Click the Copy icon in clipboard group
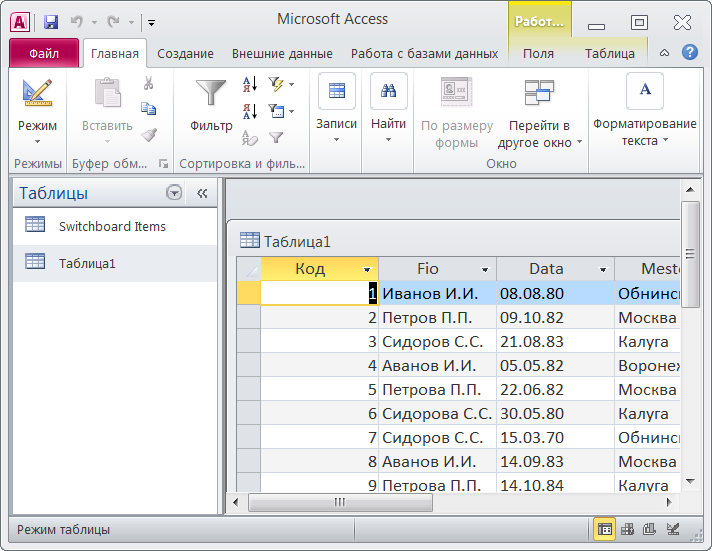Screen dimensions: 712x551 tap(148, 109)
